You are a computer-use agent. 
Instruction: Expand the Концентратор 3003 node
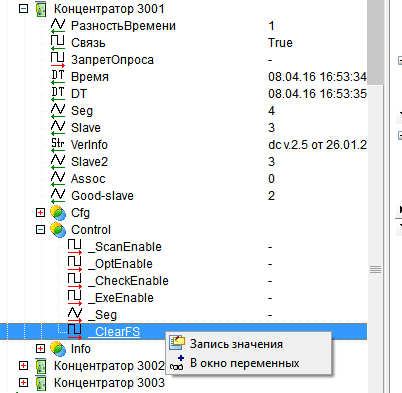coord(23,383)
